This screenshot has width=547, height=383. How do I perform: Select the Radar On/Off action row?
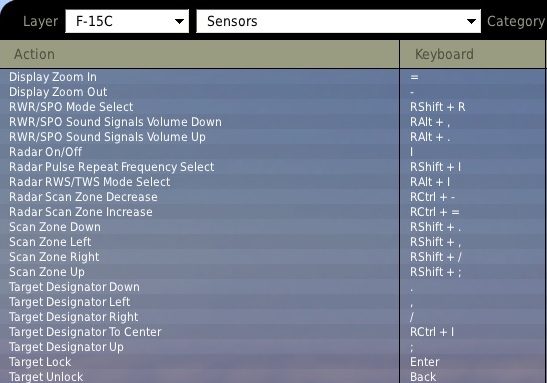point(200,152)
